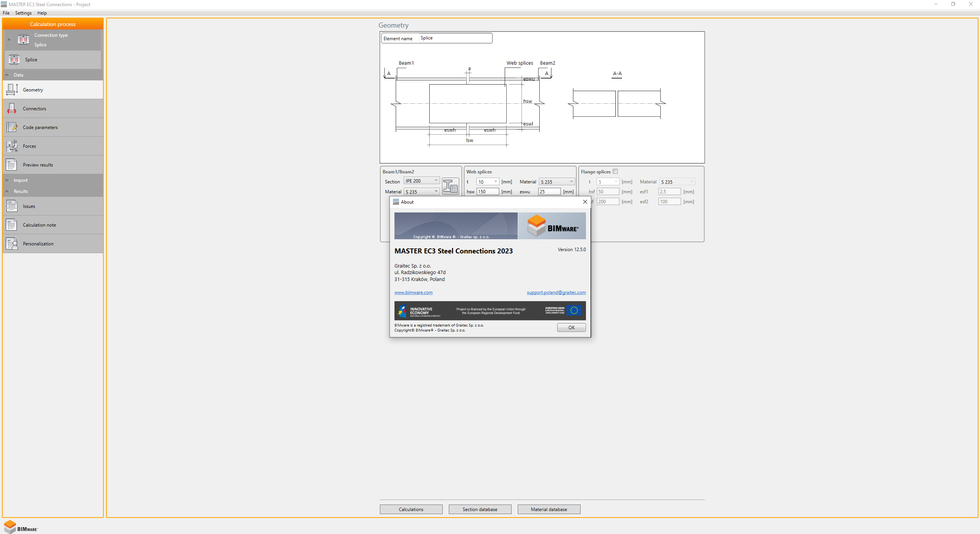
Task: Select the Splice connection icon
Action: point(14,60)
